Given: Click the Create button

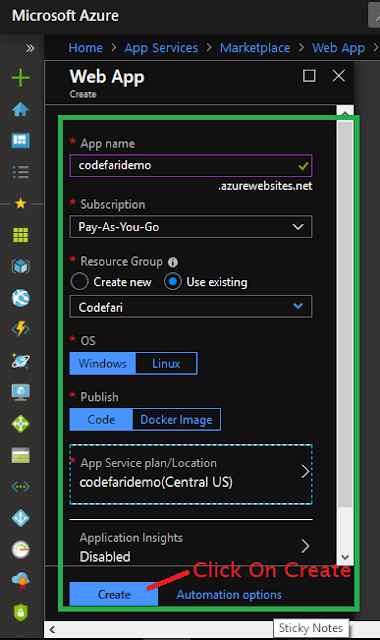Looking at the screenshot, I should (114, 594).
